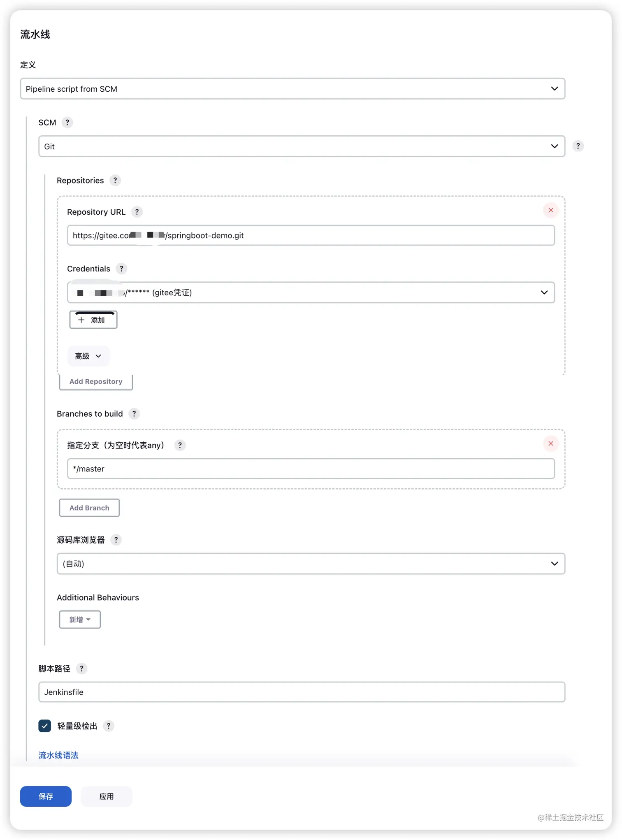This screenshot has width=622, height=840.
Task: Click the Add Branch button
Action: tap(89, 508)
